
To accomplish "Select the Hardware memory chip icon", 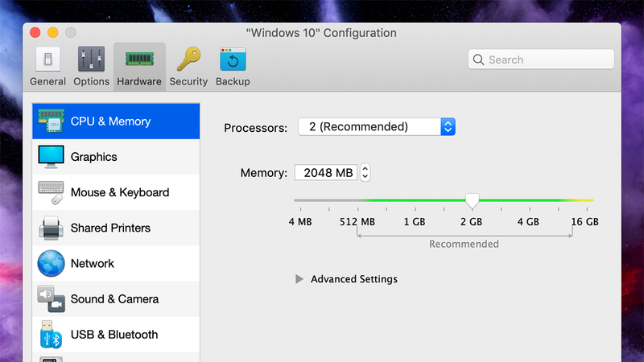I will 139,60.
